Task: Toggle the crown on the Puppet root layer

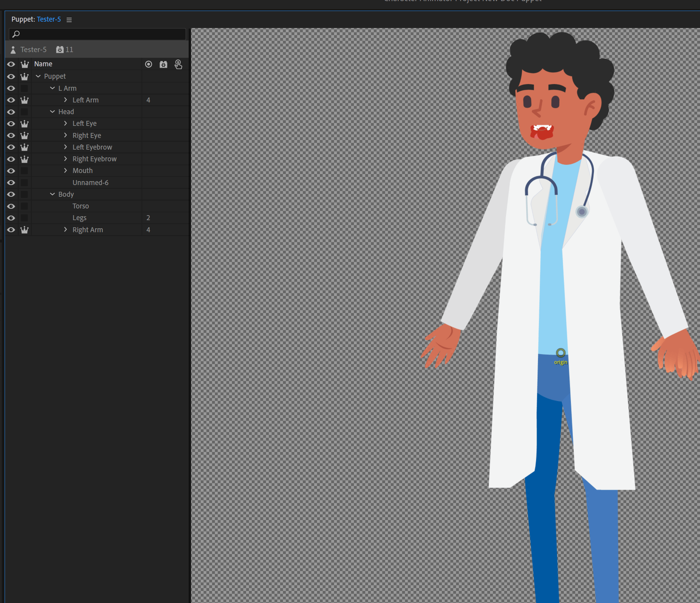Action: point(24,76)
